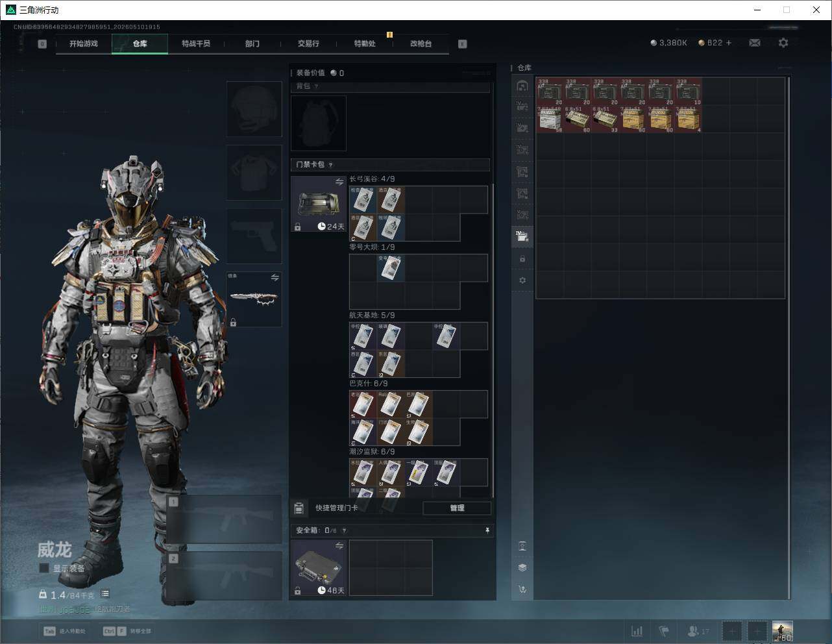Image resolution: width=832 pixels, height=644 pixels.
Task: Click the single keycard under 零号大坝
Action: point(391,268)
